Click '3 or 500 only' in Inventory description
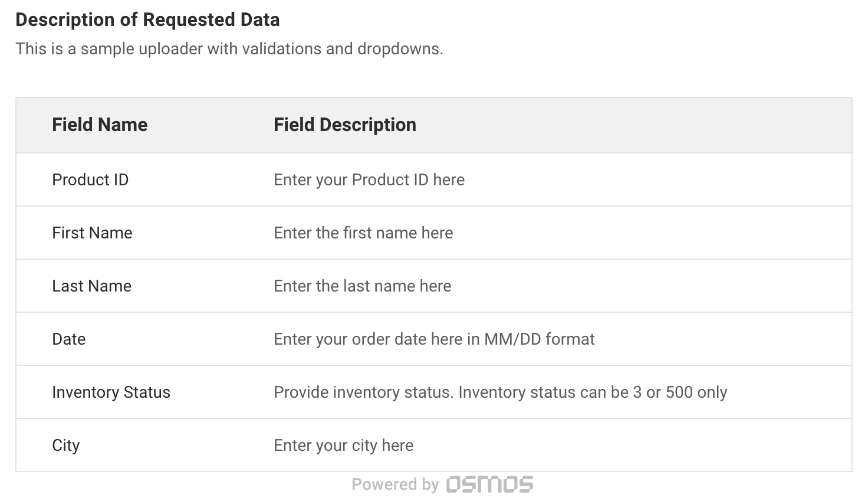868x504 pixels. point(679,392)
